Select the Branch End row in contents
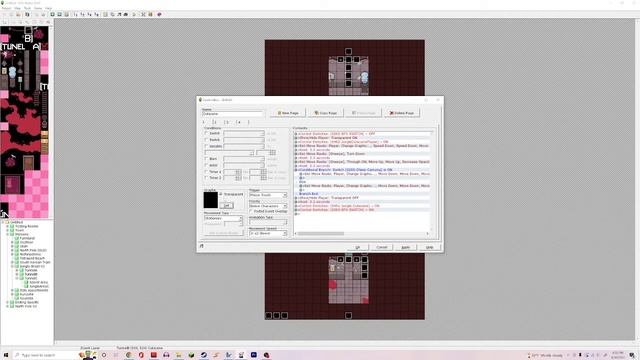Viewport: 640px width, 360px height. pyautogui.click(x=363, y=194)
